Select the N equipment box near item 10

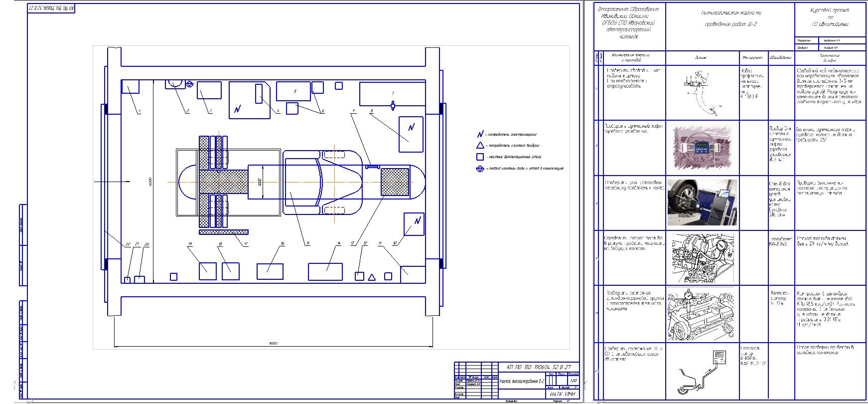tap(414, 223)
